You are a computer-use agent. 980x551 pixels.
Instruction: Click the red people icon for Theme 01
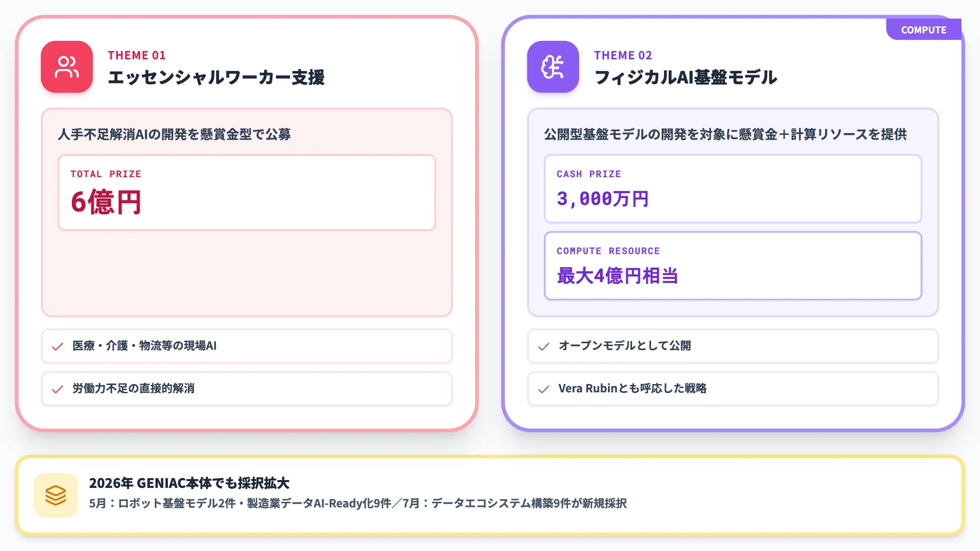67,67
